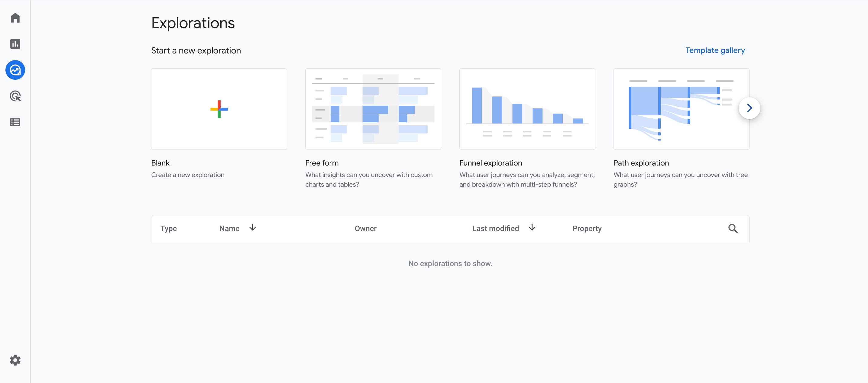Click the Property column header
This screenshot has height=383, width=868.
point(587,228)
